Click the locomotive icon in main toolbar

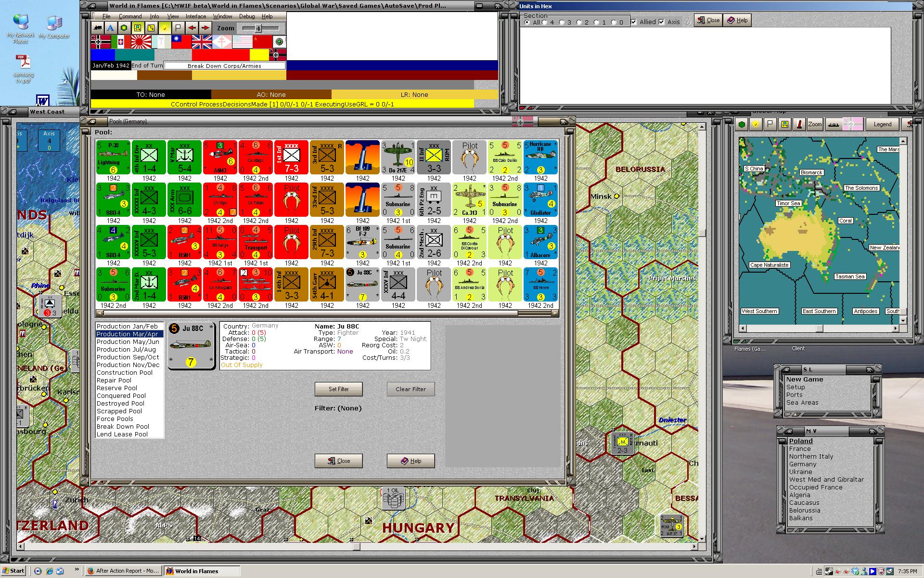(x=98, y=28)
